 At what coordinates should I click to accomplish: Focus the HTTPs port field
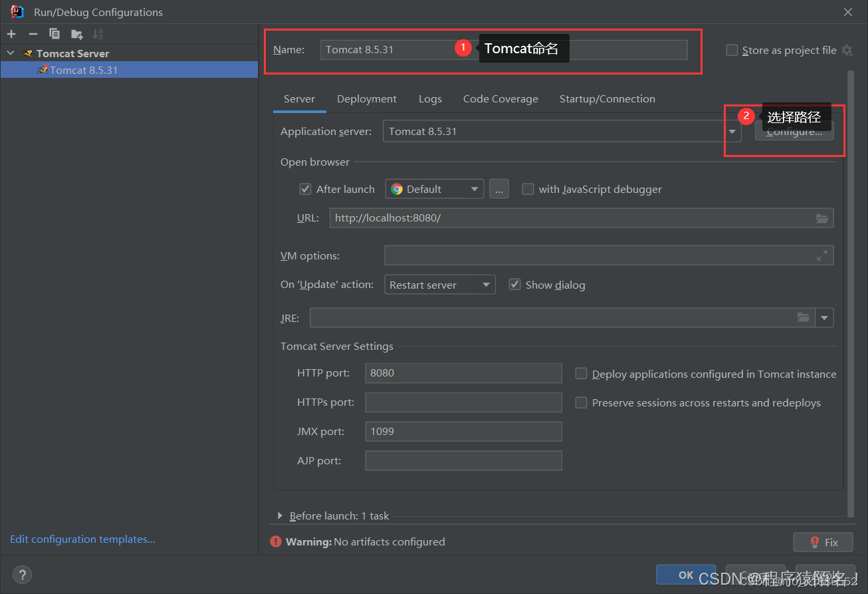[x=463, y=402]
